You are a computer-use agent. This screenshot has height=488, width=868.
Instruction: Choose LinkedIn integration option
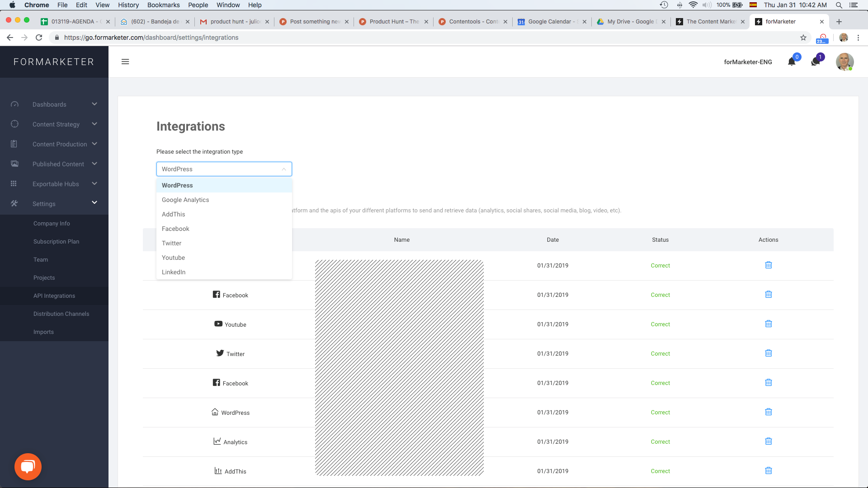pyautogui.click(x=174, y=272)
